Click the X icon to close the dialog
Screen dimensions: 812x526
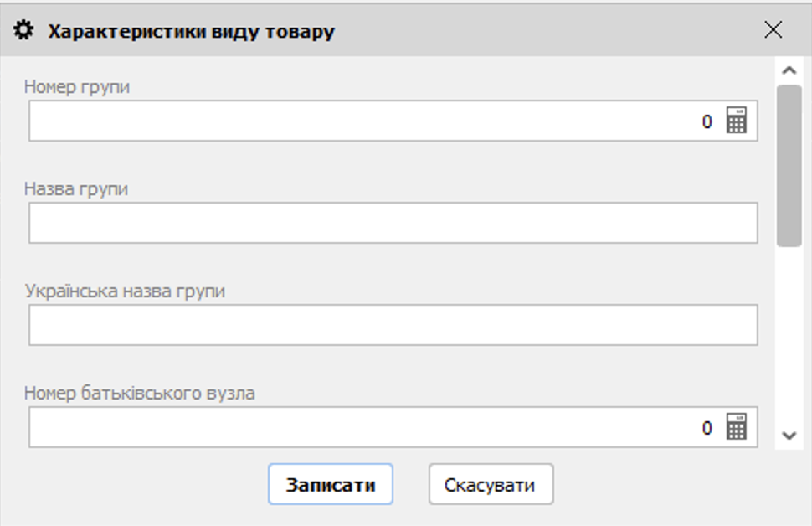(773, 30)
